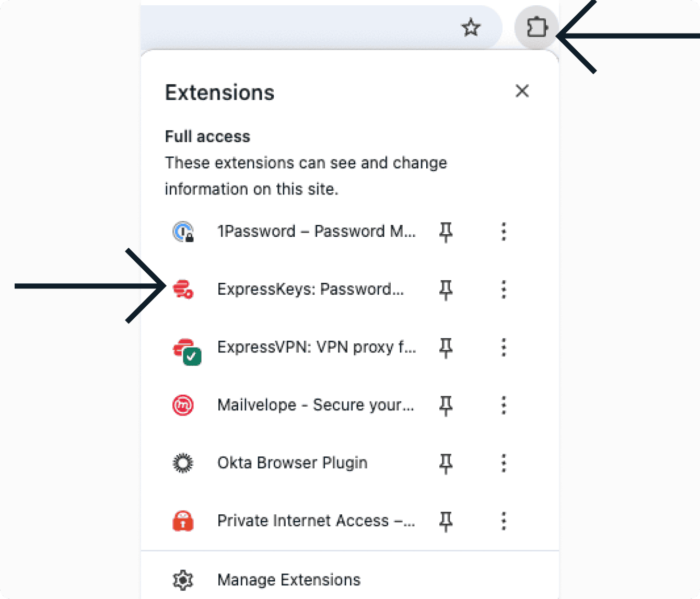Open the 1Password extension
Image resolution: width=700 pixels, height=599 pixels.
click(316, 231)
